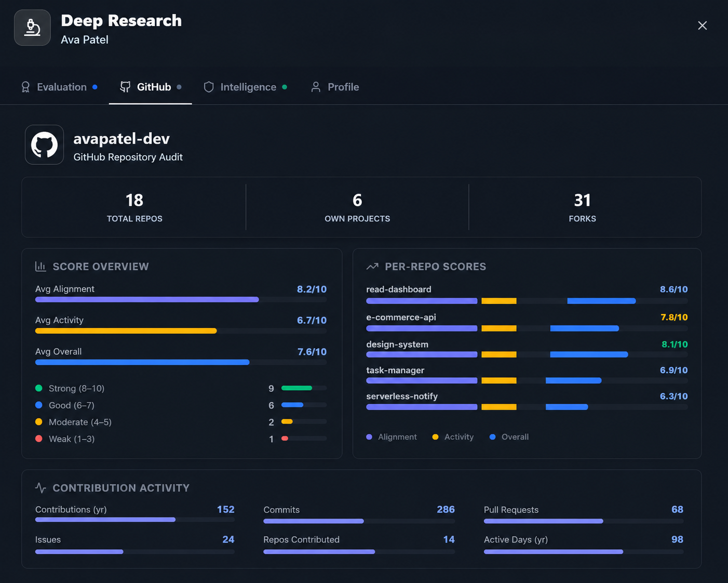Click the 7.8/10 e-commerce-api score
Viewport: 728px width, 583px height.
pos(674,317)
